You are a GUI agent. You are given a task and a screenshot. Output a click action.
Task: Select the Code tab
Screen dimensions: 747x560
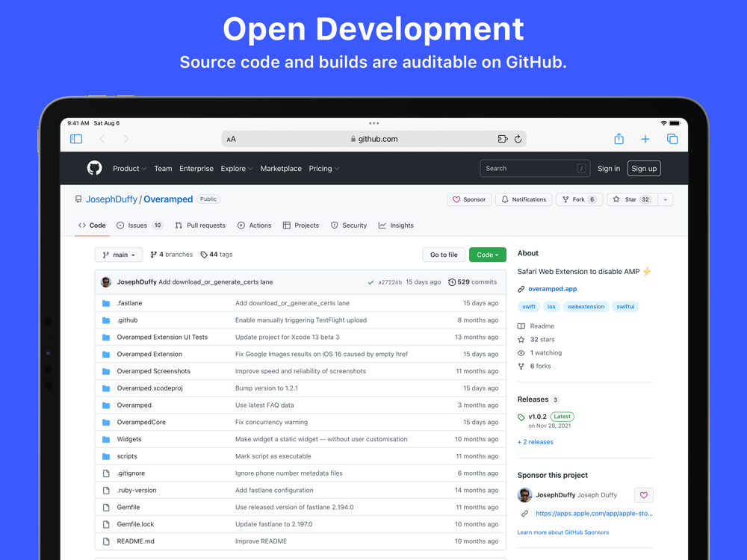93,225
